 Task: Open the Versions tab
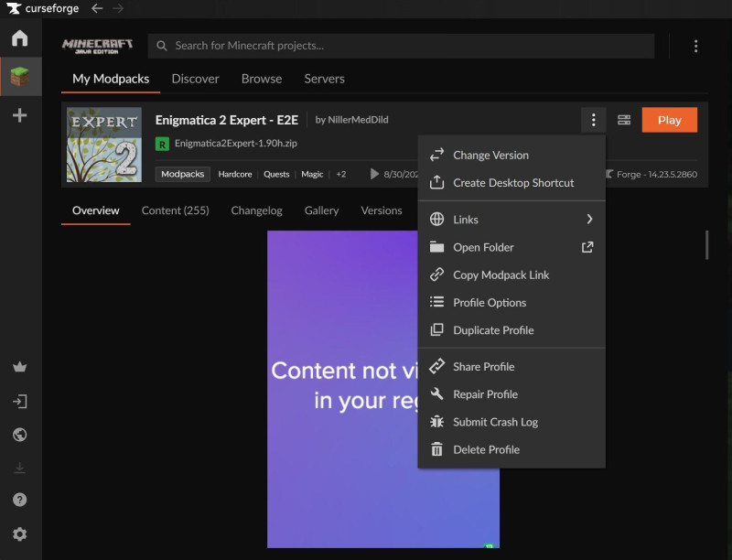tap(382, 210)
